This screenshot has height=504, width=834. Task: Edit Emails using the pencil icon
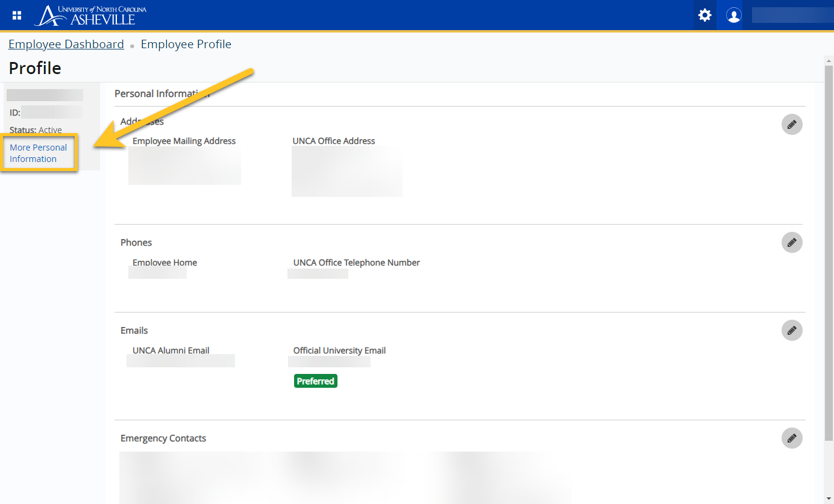click(792, 330)
